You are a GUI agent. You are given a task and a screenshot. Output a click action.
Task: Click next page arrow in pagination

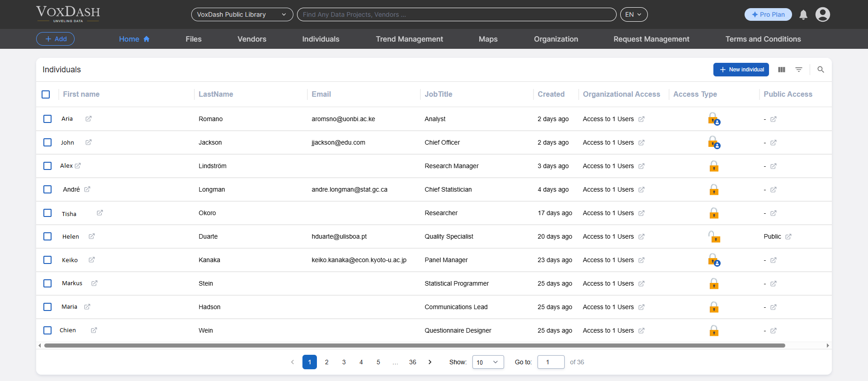[x=430, y=362]
